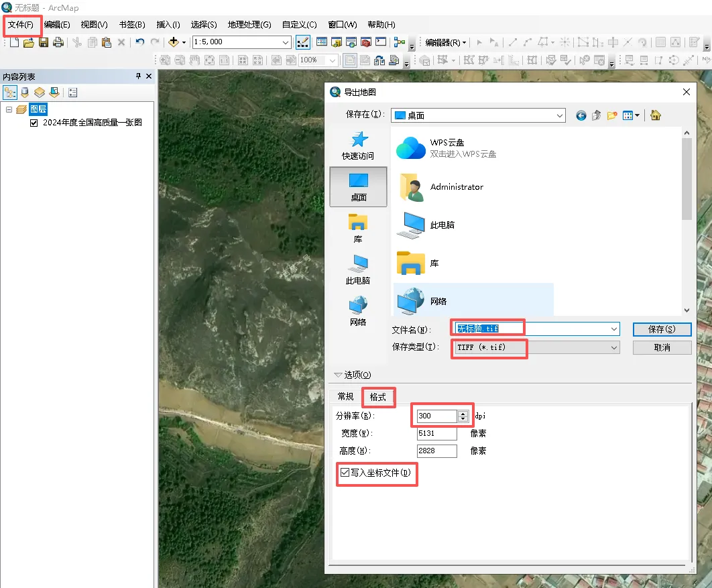Switch to the 常规 tab

click(345, 396)
